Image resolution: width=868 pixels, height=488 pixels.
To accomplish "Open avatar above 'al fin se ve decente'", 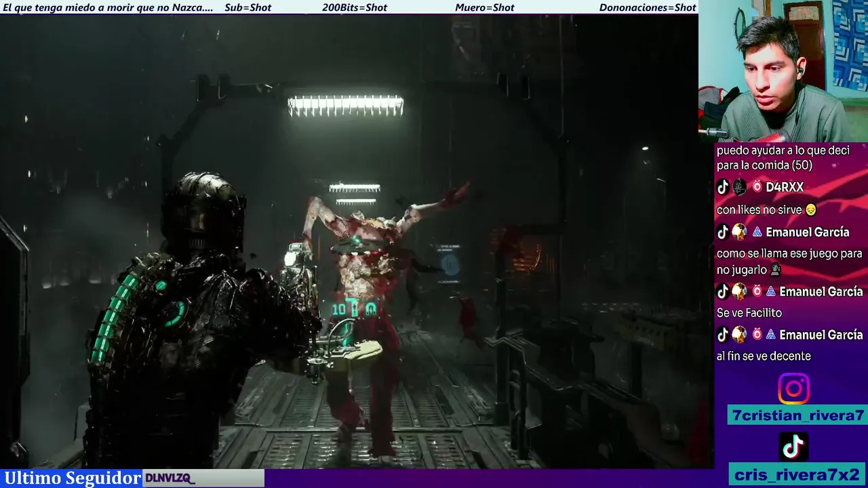I will 739,335.
